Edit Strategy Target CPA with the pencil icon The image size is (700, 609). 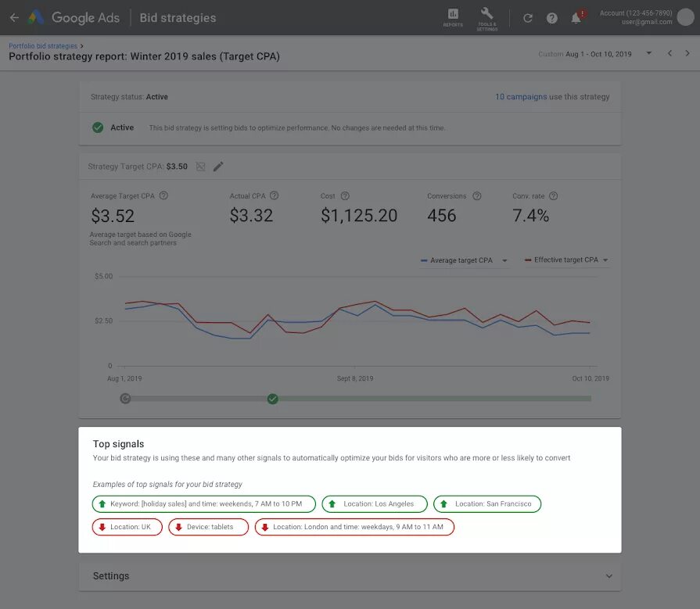218,166
